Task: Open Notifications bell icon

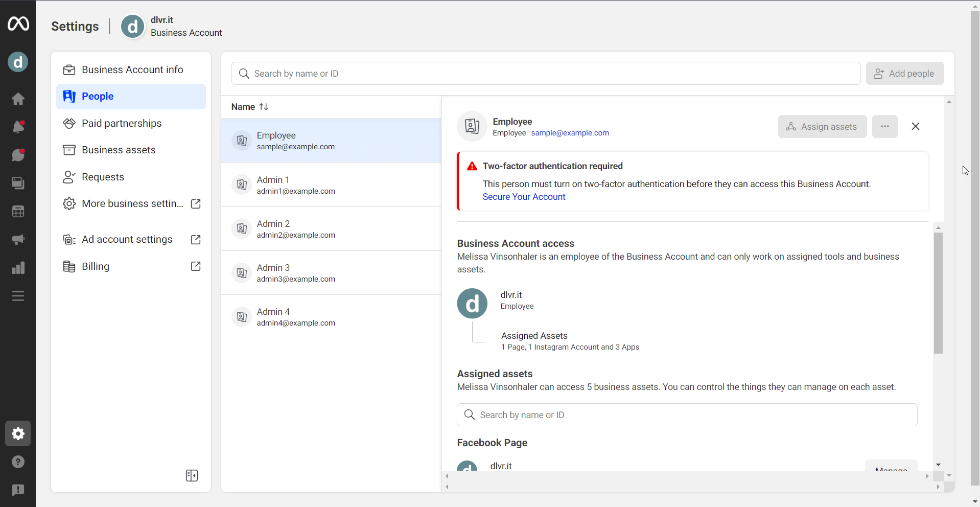Action: (18, 127)
